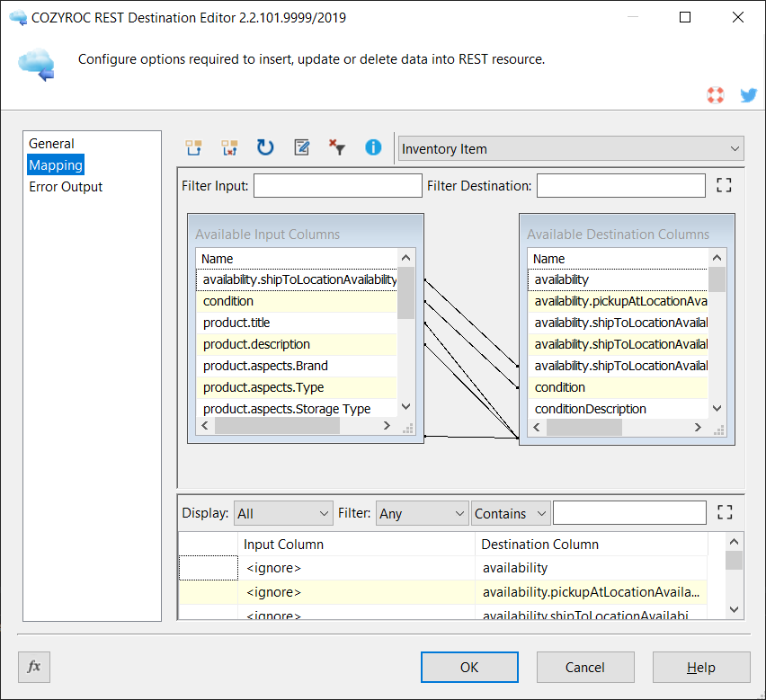Select the product.description input column
This screenshot has width=766, height=700.
[x=297, y=344]
